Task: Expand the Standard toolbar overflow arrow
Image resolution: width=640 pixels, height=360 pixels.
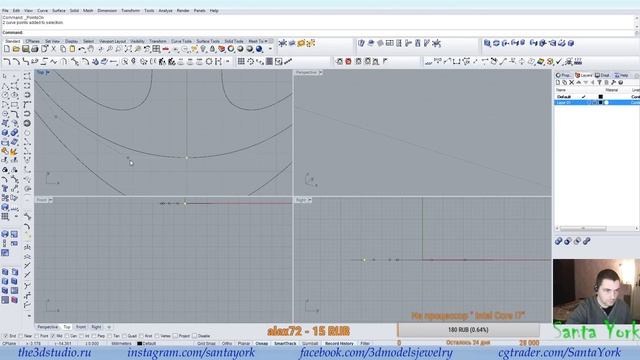Action: (x=270, y=49)
